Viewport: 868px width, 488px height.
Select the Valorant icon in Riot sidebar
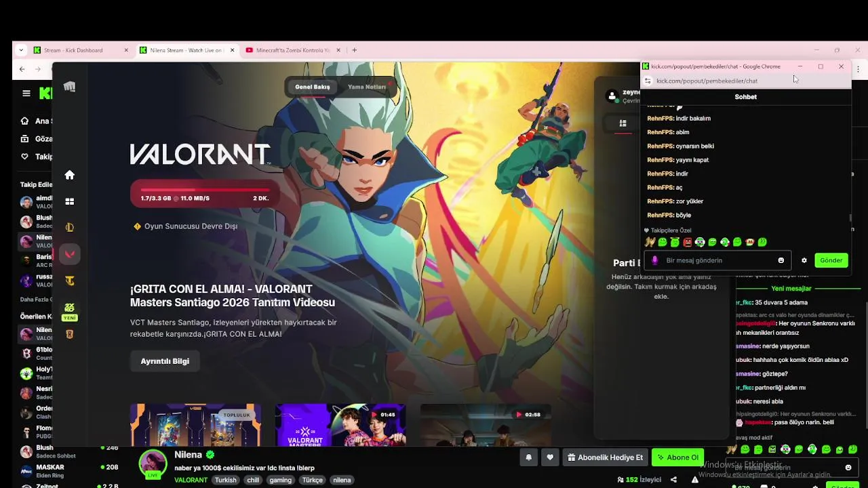(x=69, y=254)
